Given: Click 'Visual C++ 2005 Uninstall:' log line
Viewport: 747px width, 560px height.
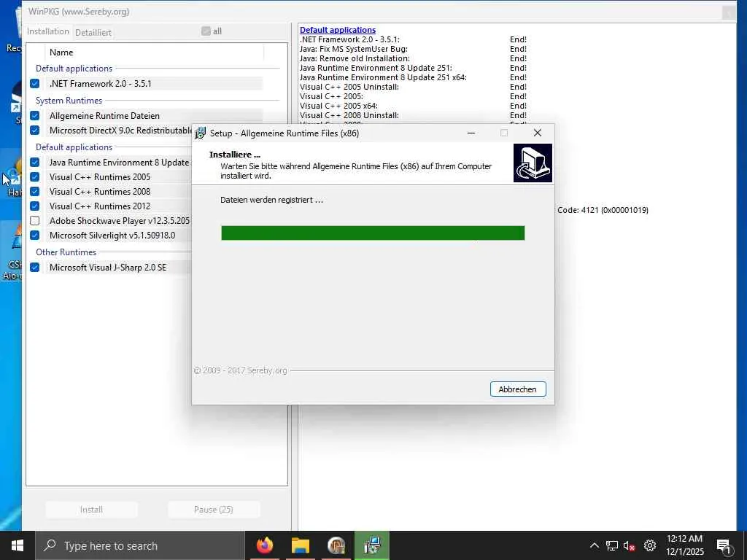Looking at the screenshot, I should [349, 87].
